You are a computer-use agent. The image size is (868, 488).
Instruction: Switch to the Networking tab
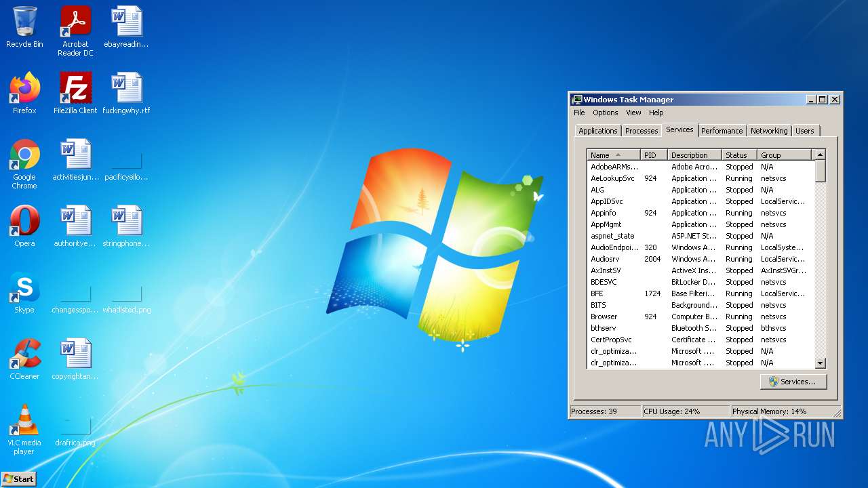point(769,131)
